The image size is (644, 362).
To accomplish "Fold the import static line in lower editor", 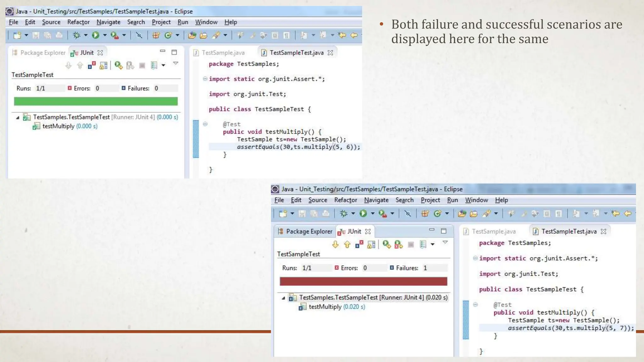I will coord(475,258).
